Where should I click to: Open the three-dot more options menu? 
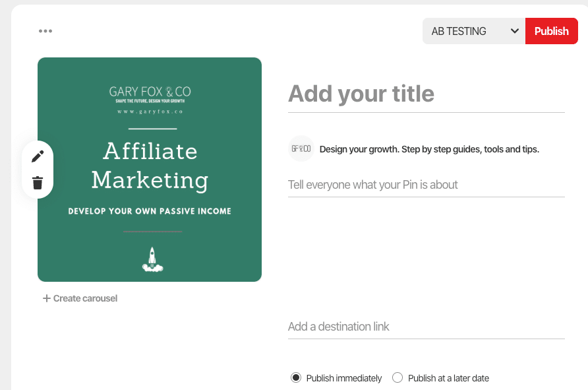pyautogui.click(x=45, y=31)
